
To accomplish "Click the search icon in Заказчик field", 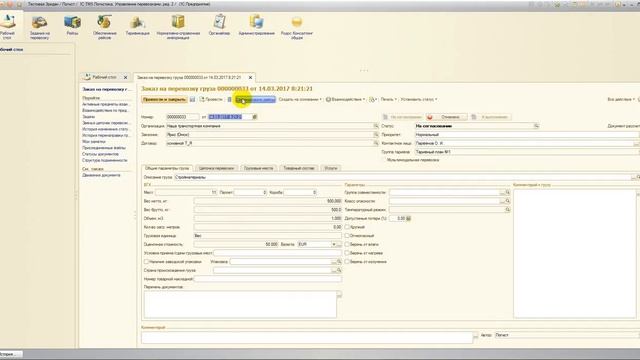I will (x=376, y=134).
